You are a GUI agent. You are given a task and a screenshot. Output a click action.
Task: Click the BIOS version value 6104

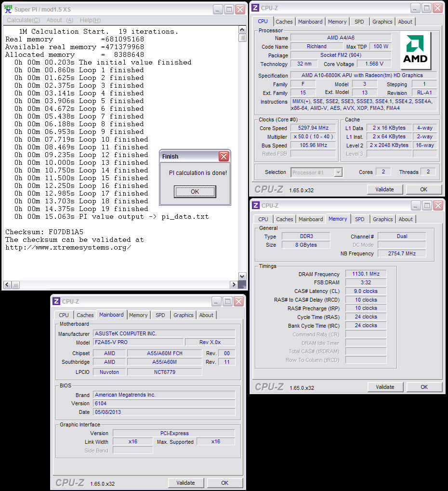(x=164, y=403)
